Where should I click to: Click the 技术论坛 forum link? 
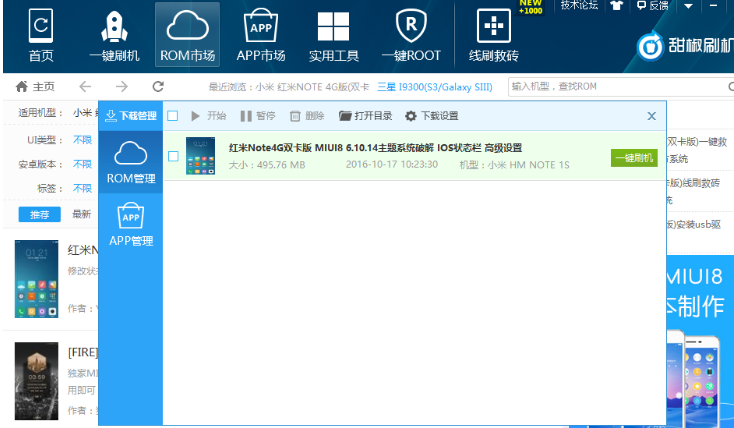pos(579,5)
